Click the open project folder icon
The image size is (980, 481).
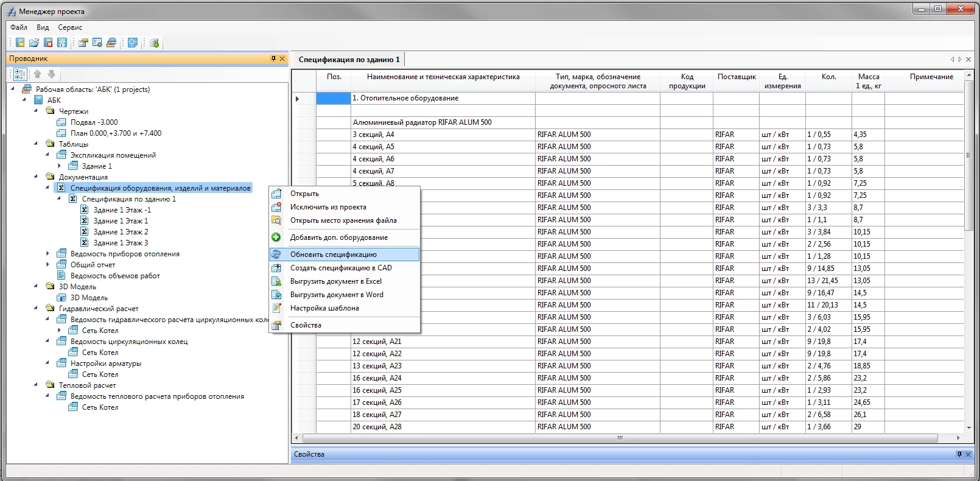coord(34,43)
